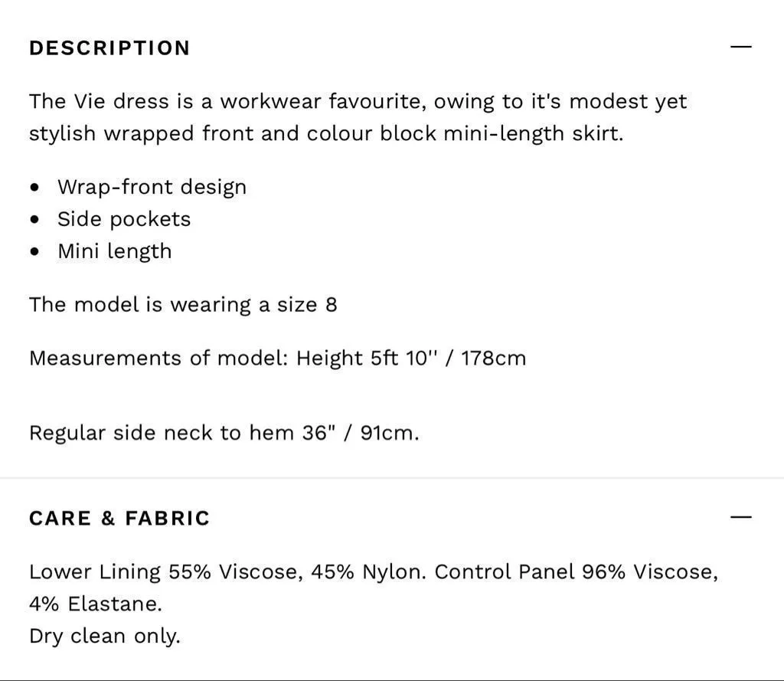The width and height of the screenshot is (784, 681).
Task: Click the 'The Vie dress is a workwear' sentence
Action: coord(358,102)
